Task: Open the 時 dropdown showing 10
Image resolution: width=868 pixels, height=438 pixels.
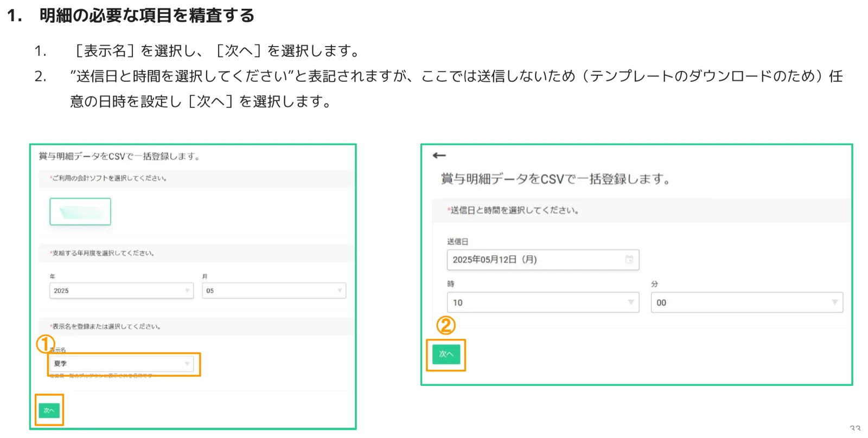Action: click(543, 302)
